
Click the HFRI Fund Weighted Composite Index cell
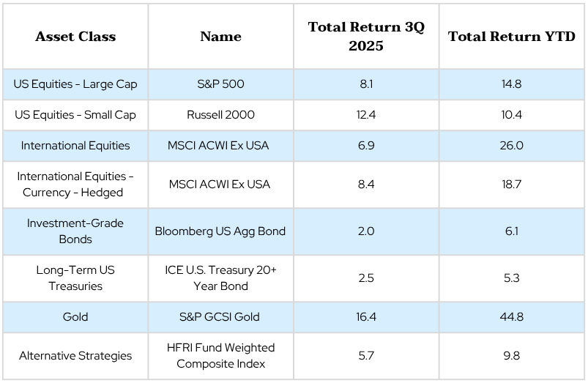[220, 356]
